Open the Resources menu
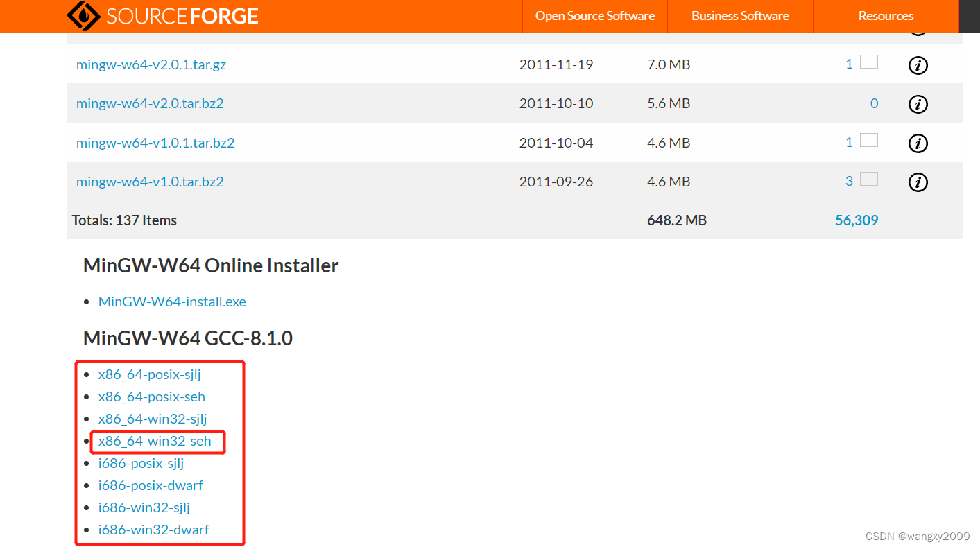Viewport: 980px width, 549px height. (x=886, y=16)
